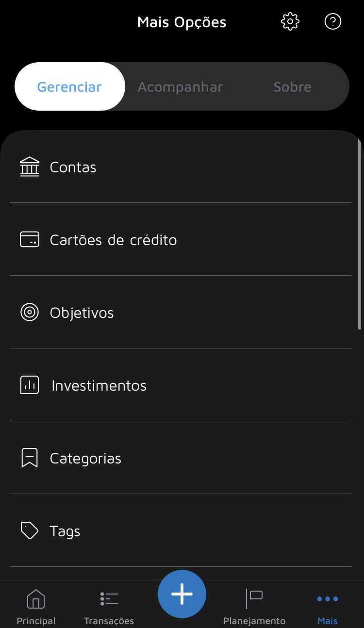
Task: Tap the bank icon beside Contas
Action: click(x=30, y=167)
